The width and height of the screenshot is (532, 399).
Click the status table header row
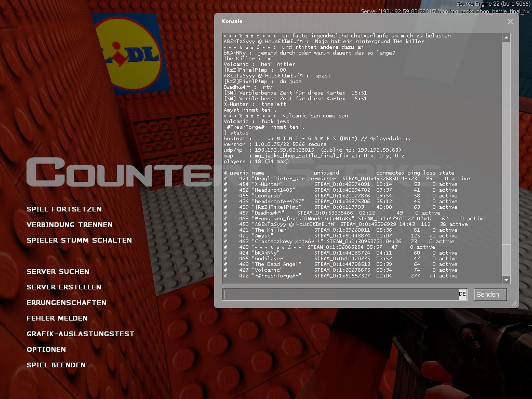click(x=339, y=172)
